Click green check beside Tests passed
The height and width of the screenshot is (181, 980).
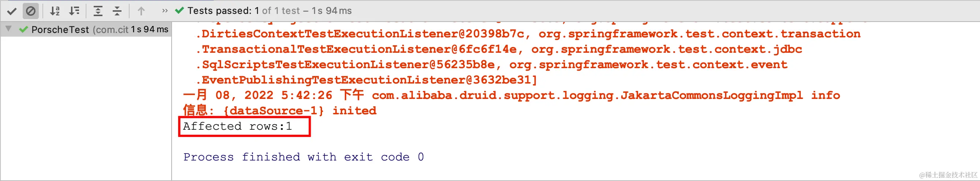pyautogui.click(x=179, y=11)
